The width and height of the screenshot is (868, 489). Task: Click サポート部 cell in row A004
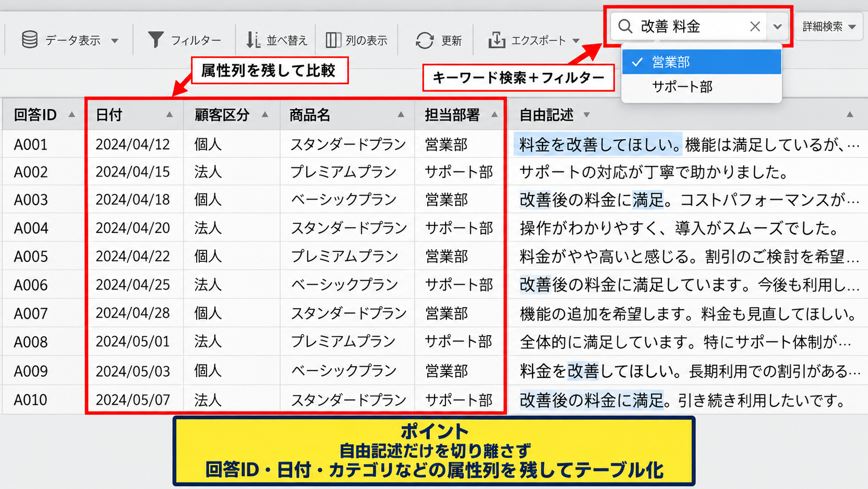[x=458, y=228]
